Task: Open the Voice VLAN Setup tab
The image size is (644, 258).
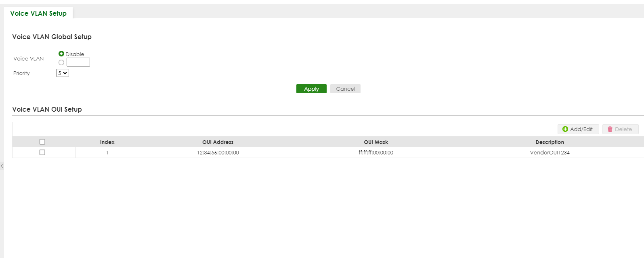Action: (x=38, y=13)
